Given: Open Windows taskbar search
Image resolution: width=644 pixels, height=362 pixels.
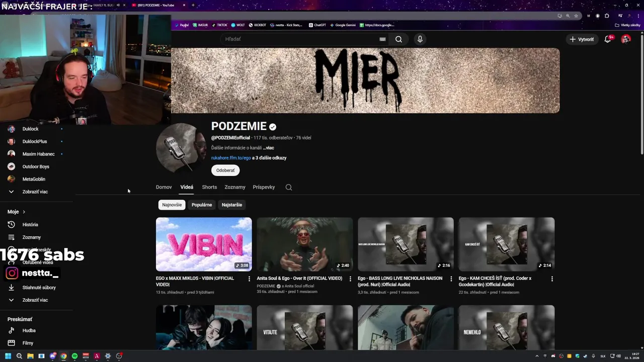Looking at the screenshot, I should point(19,356).
